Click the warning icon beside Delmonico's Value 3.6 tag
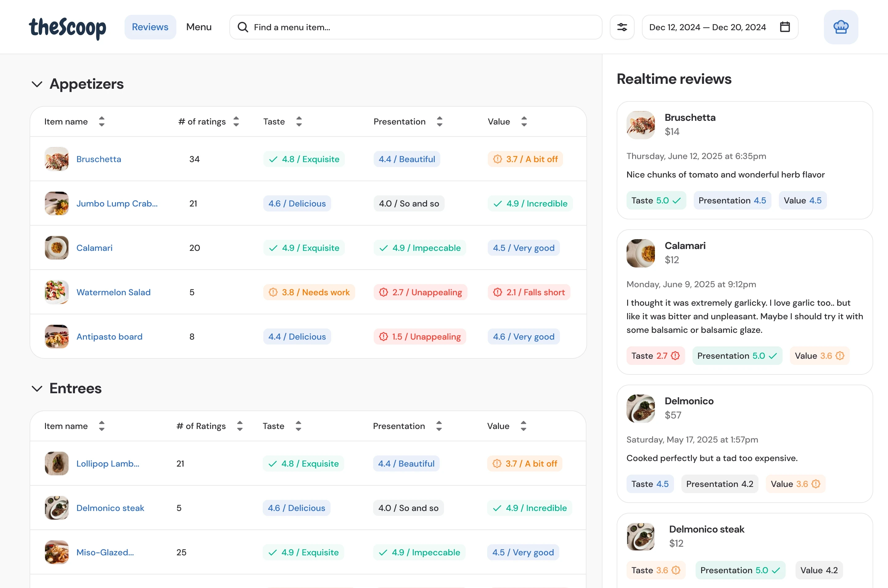The width and height of the screenshot is (888, 588). 816,484
